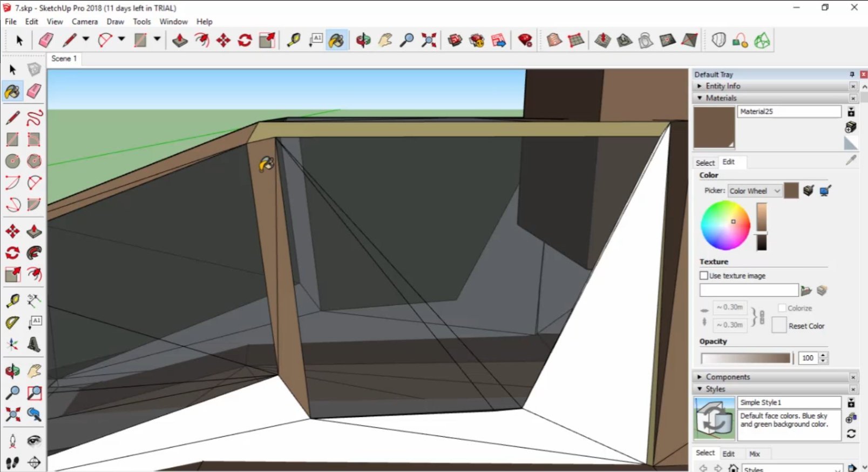868x472 pixels.
Task: Select the Tape Measure tool in top toolbar
Action: pyautogui.click(x=294, y=41)
